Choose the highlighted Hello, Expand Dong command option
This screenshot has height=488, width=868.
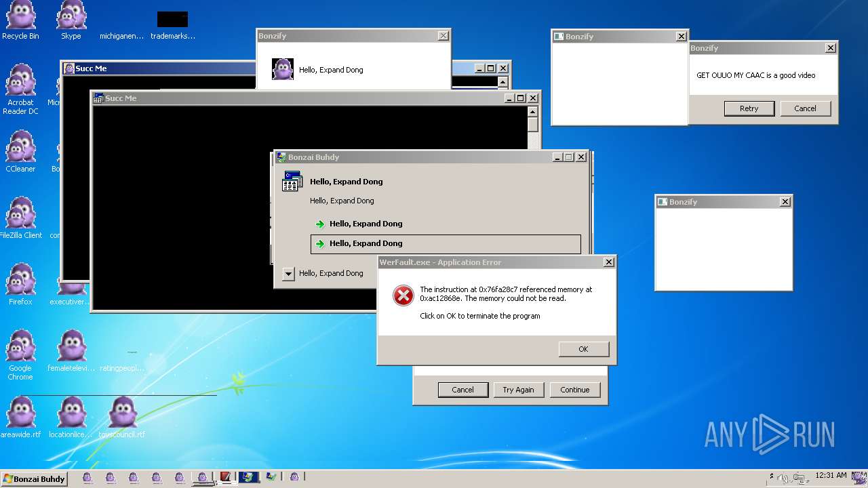click(x=446, y=244)
